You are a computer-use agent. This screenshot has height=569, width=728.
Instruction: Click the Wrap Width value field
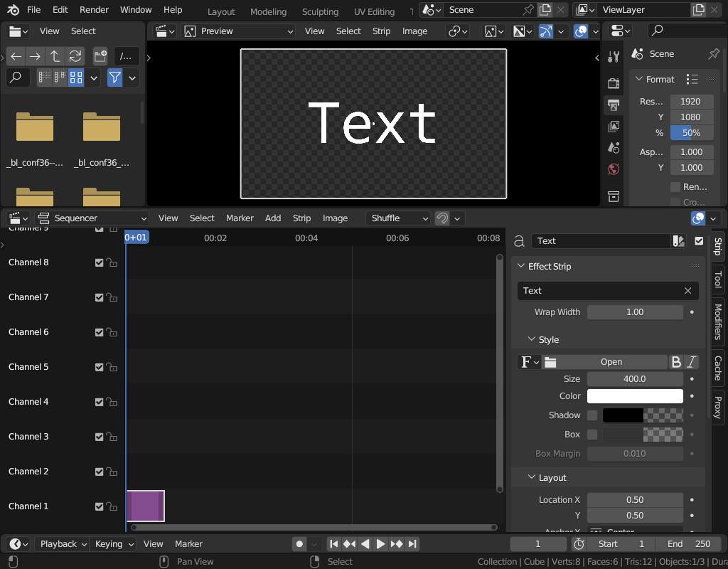(x=635, y=312)
